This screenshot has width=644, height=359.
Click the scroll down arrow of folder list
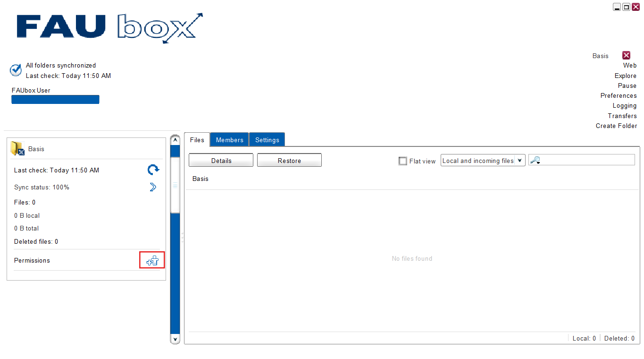coord(175,339)
